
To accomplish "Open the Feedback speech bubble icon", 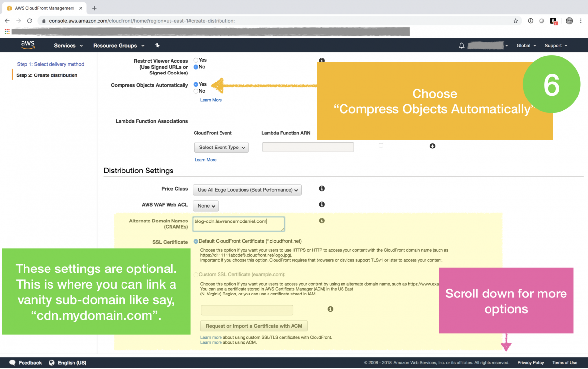I will 12,362.
